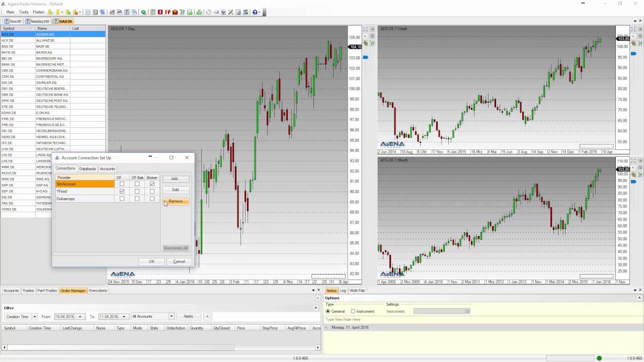This screenshot has height=362, width=644.
Task: Click the back arrow icon on weekly chart
Action: 633,36
